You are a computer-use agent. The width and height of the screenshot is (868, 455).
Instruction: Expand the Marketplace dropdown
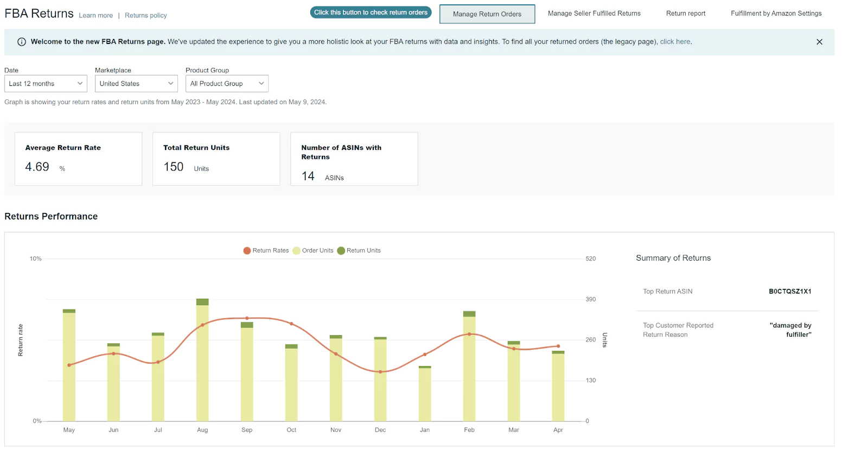coord(136,84)
